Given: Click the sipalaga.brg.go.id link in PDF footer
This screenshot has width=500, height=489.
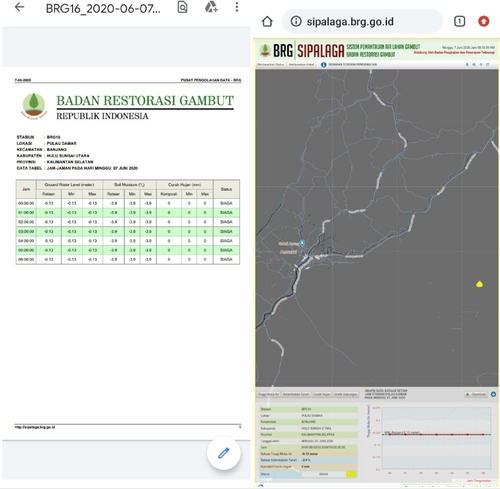Looking at the screenshot, I should tap(35, 427).
